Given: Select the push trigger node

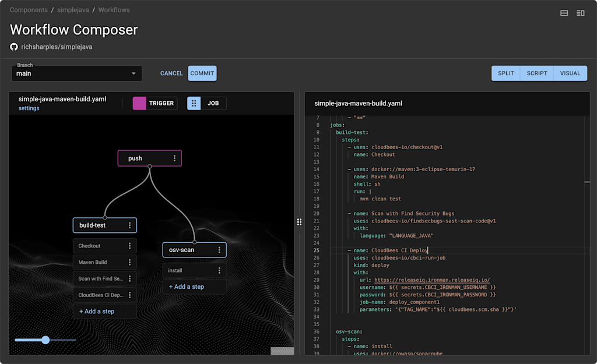Looking at the screenshot, I should pyautogui.click(x=150, y=158).
